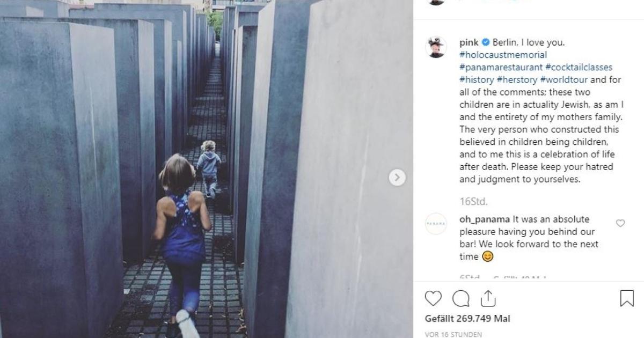Open pink's profile avatar
This screenshot has width=644, height=338.
coord(436,47)
